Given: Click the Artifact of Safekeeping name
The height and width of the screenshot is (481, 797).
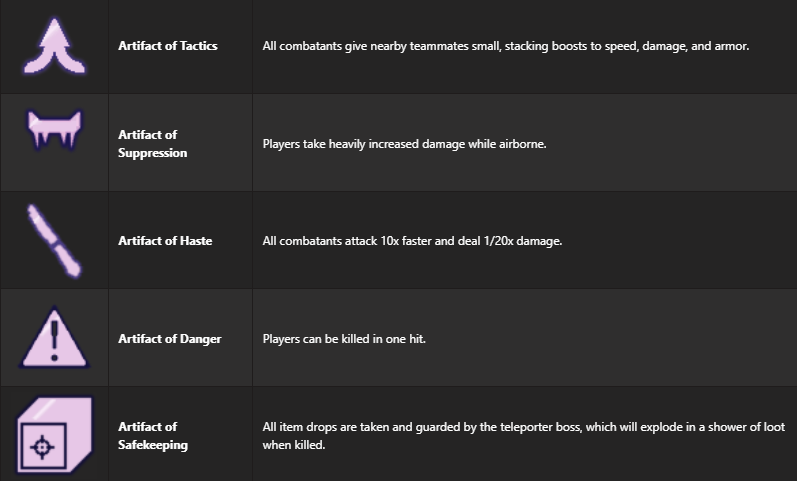Looking at the screenshot, I should pos(152,436).
